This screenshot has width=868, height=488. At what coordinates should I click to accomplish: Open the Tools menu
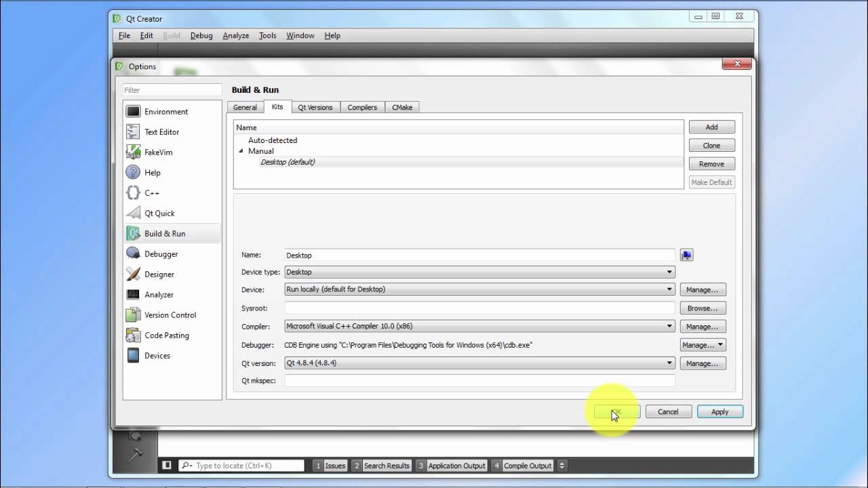[x=267, y=35]
